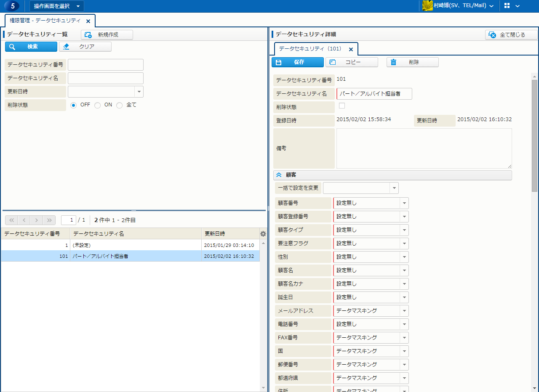Click the 削除 trash can button
Screen dimensions: 539x392
(412, 62)
